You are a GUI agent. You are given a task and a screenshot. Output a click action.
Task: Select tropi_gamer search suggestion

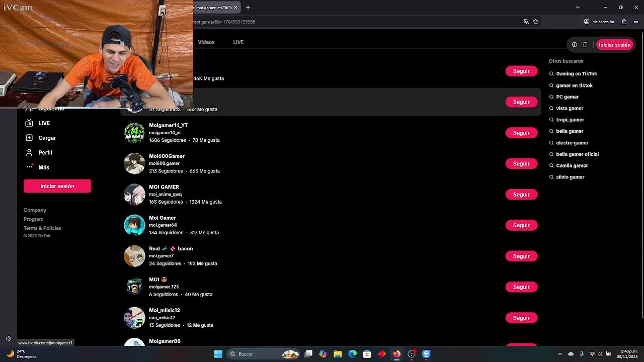570,120
